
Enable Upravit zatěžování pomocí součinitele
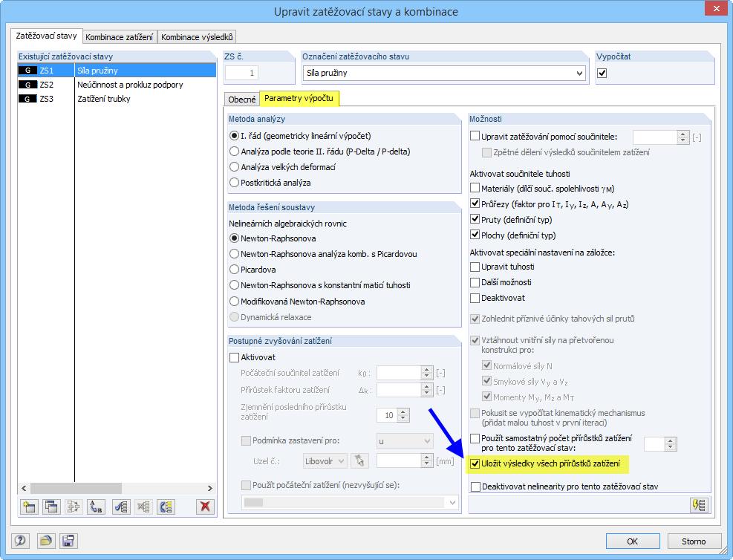coord(475,136)
